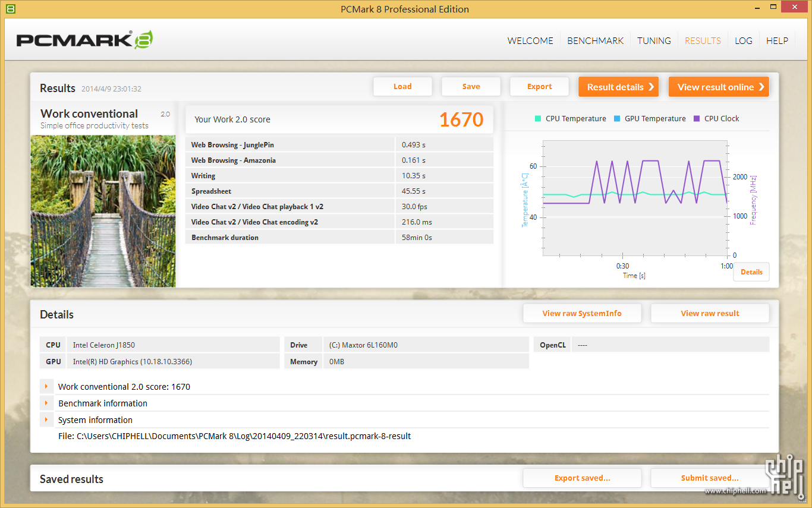Click the result file path text
812x508 pixels.
[x=234, y=436]
